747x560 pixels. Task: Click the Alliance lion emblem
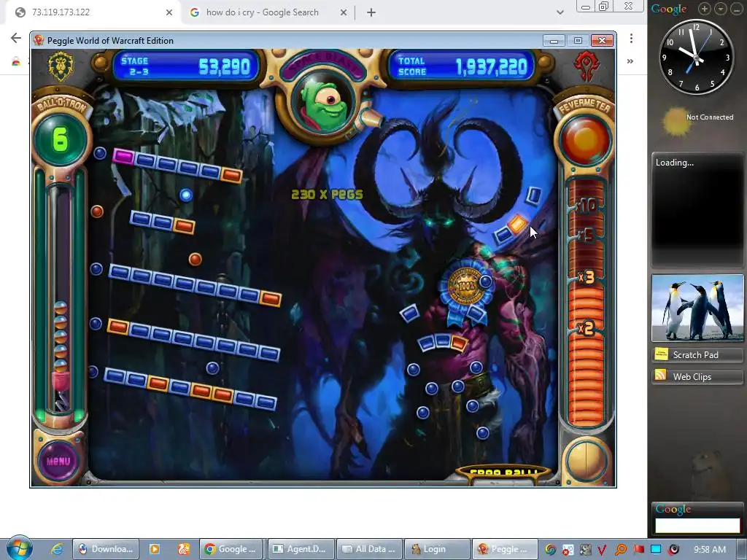click(61, 66)
